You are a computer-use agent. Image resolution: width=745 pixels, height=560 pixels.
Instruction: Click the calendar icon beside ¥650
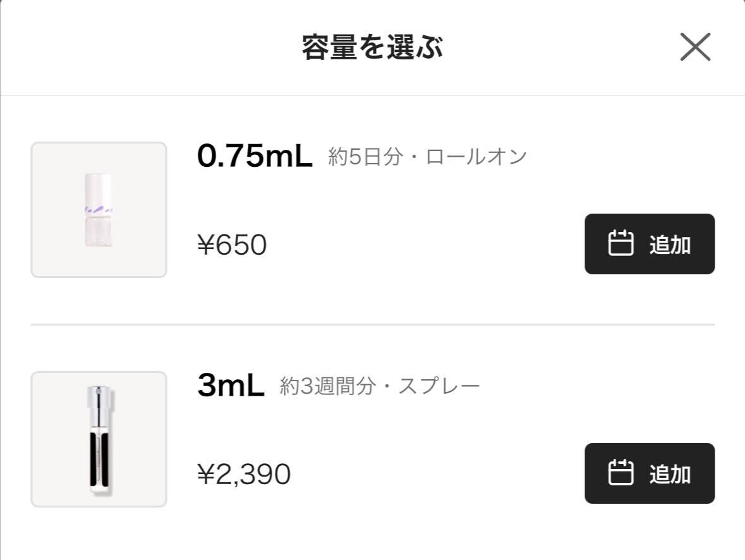pyautogui.click(x=621, y=243)
